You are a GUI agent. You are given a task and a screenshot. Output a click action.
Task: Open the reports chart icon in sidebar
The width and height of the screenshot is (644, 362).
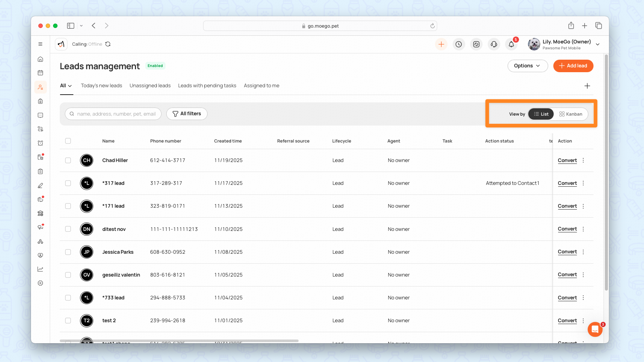[x=41, y=269]
